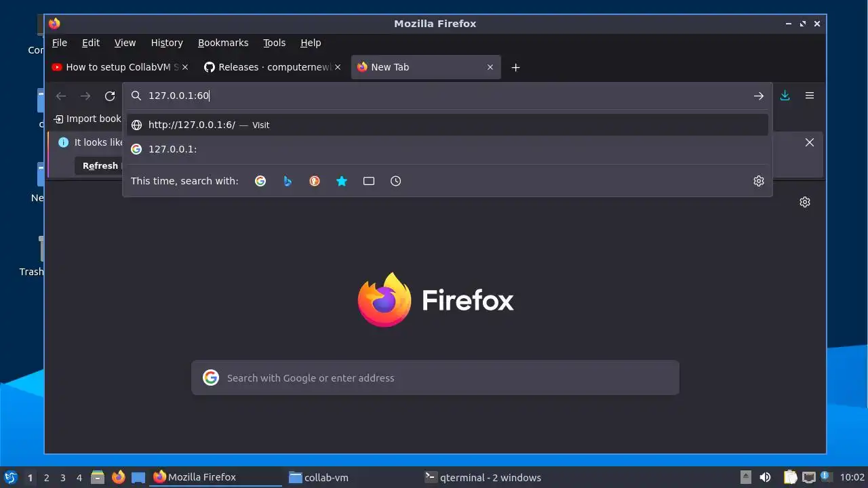This screenshot has height=488, width=868.
Task: Search with Bing from the one-off search row
Action: coord(288,181)
